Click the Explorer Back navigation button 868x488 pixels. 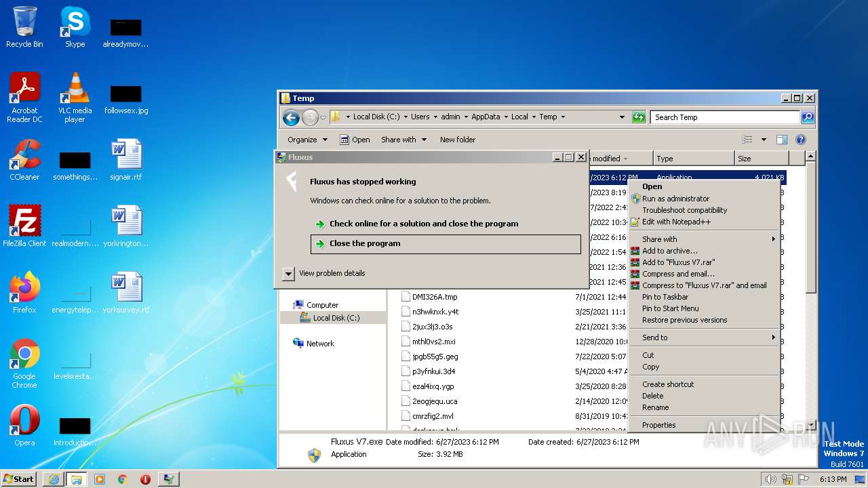pos(292,117)
